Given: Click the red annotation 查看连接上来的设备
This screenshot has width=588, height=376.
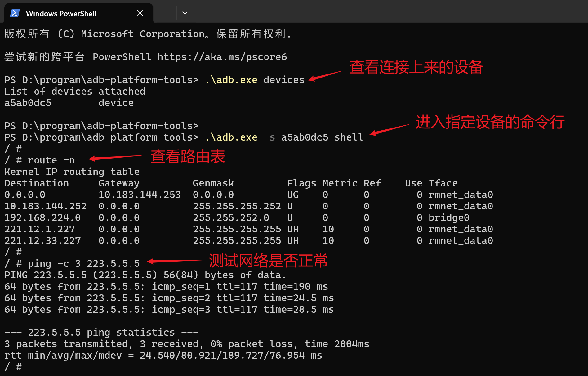Looking at the screenshot, I should pyautogui.click(x=416, y=67).
